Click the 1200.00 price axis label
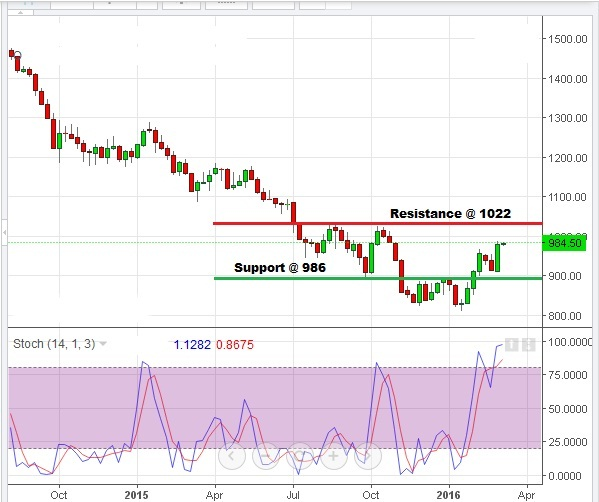599x502 pixels. point(568,157)
